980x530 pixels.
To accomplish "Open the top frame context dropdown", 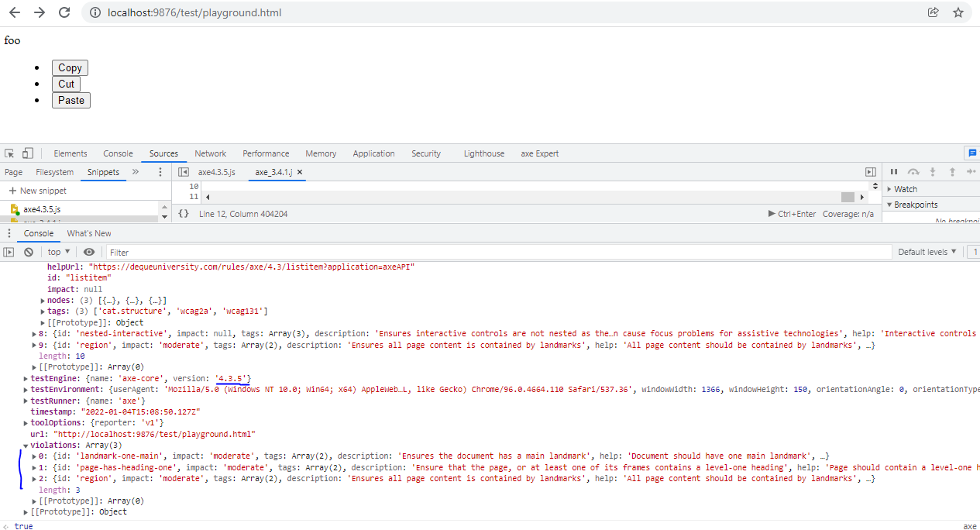I will (x=57, y=251).
